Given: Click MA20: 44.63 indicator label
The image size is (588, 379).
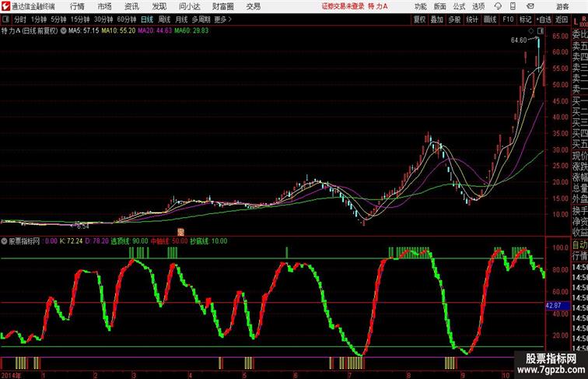Looking at the screenshot, I should [x=155, y=31].
